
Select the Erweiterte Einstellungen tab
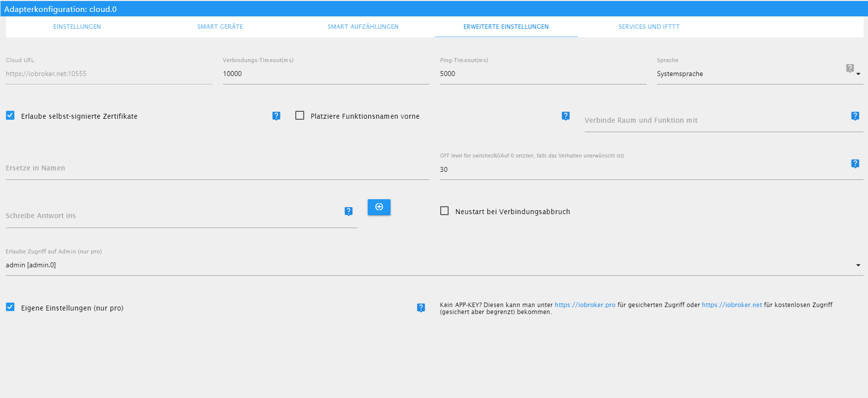click(x=506, y=27)
